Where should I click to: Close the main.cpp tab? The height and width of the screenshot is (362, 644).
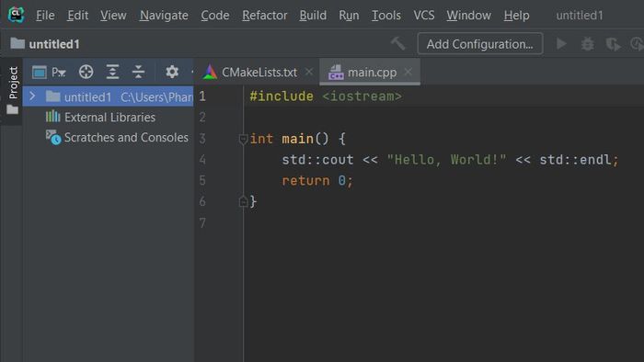(x=408, y=72)
